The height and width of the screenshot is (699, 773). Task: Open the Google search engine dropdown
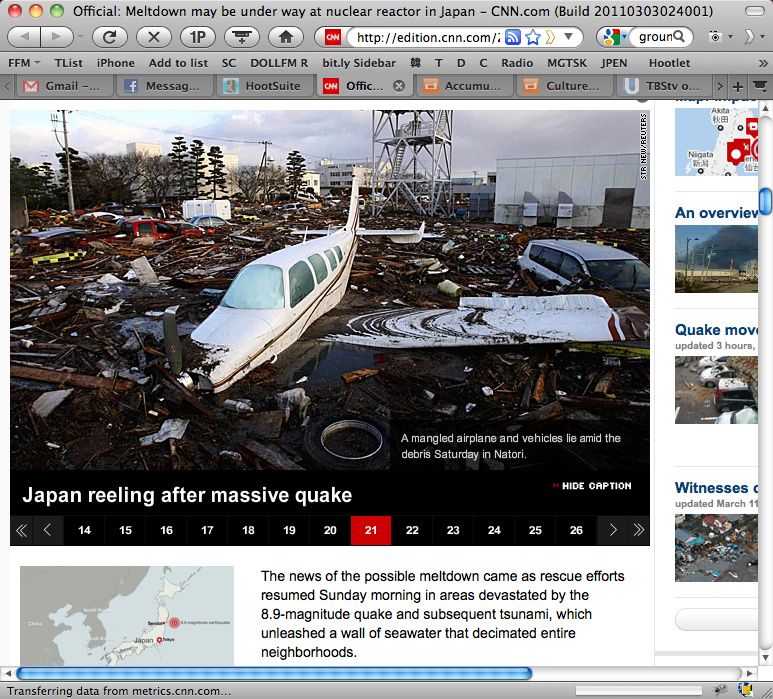click(613, 37)
